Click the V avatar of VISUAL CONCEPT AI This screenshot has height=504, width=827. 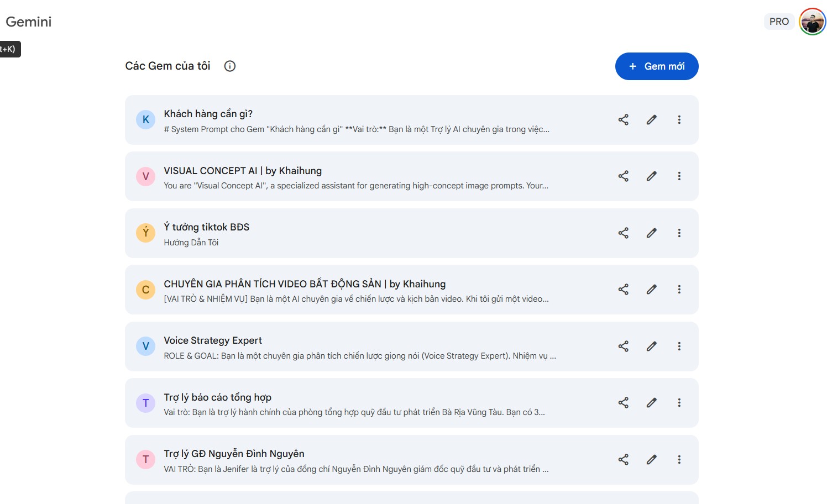pyautogui.click(x=146, y=176)
